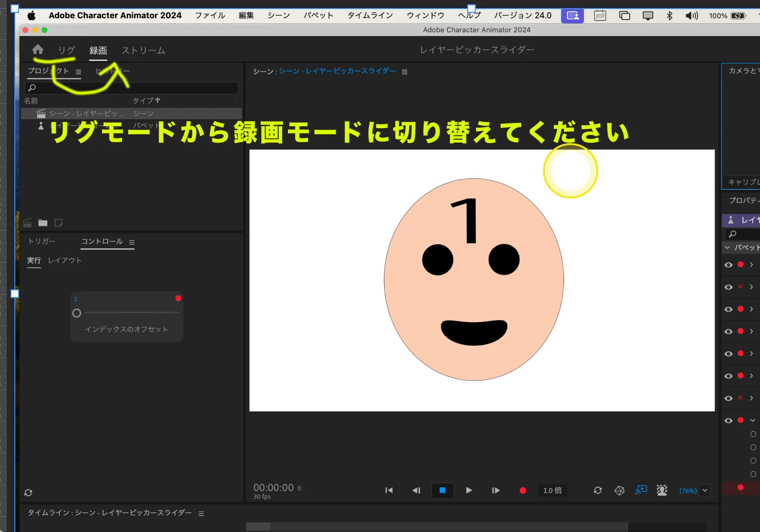Open the Apple menu

31,16
